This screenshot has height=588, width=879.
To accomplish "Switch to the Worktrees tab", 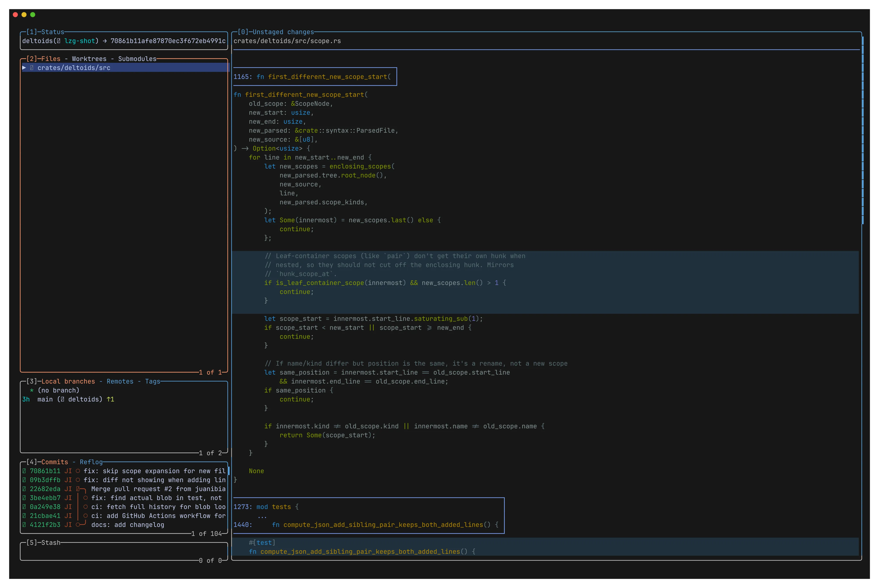I will [x=89, y=59].
